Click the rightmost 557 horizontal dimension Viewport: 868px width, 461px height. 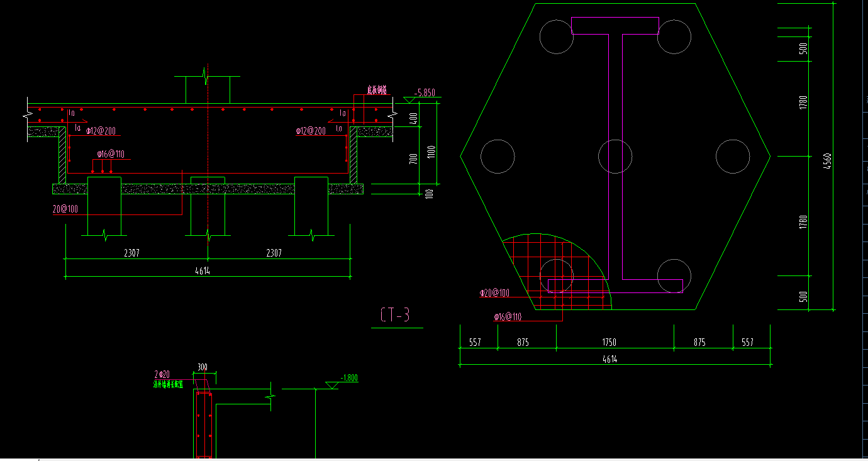tap(747, 343)
